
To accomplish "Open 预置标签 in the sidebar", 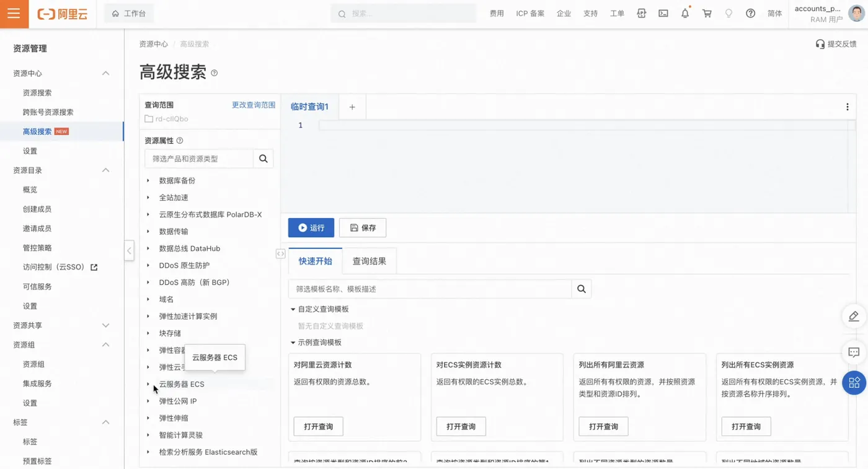I will coord(37,461).
